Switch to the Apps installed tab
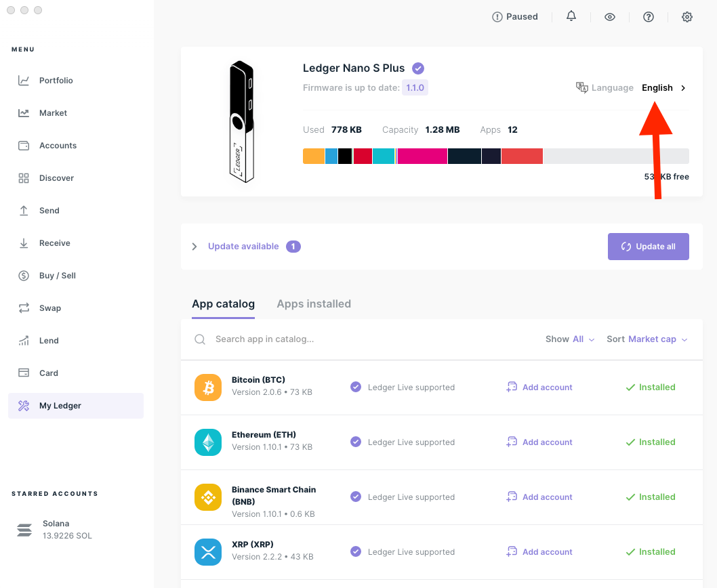This screenshot has height=588, width=717. (x=314, y=303)
